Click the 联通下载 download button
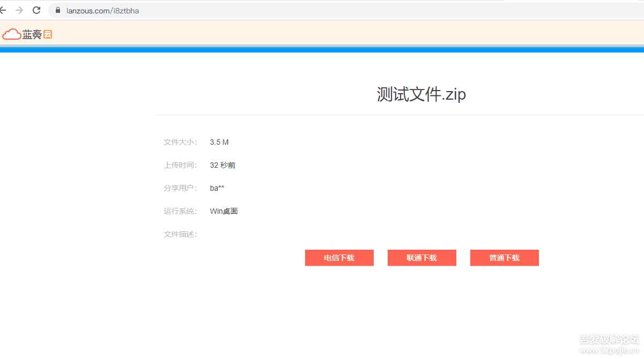 421,258
